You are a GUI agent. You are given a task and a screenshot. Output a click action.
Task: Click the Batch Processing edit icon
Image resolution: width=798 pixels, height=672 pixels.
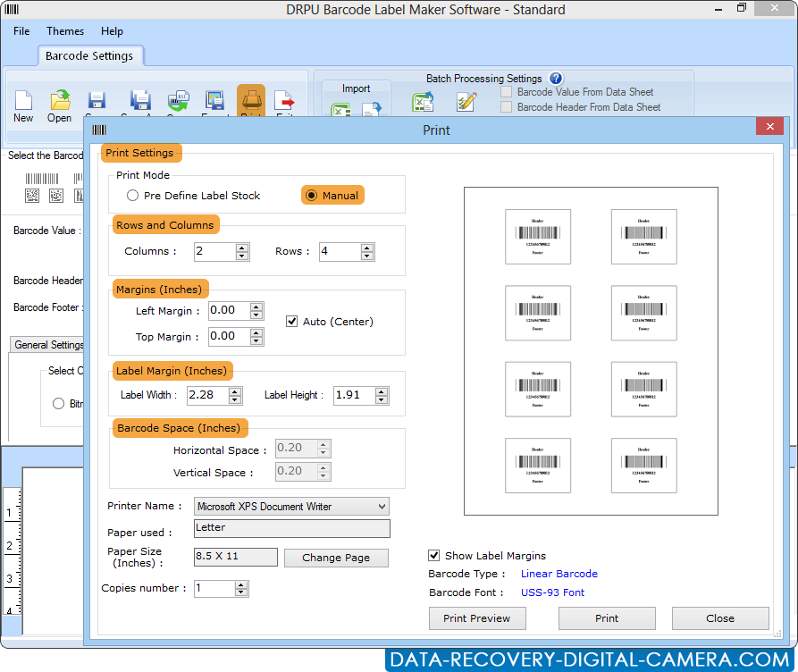466,102
